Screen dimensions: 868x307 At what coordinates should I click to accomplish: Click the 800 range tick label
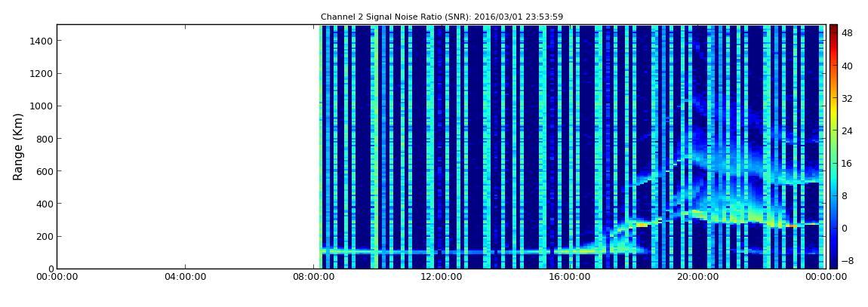[x=45, y=139]
